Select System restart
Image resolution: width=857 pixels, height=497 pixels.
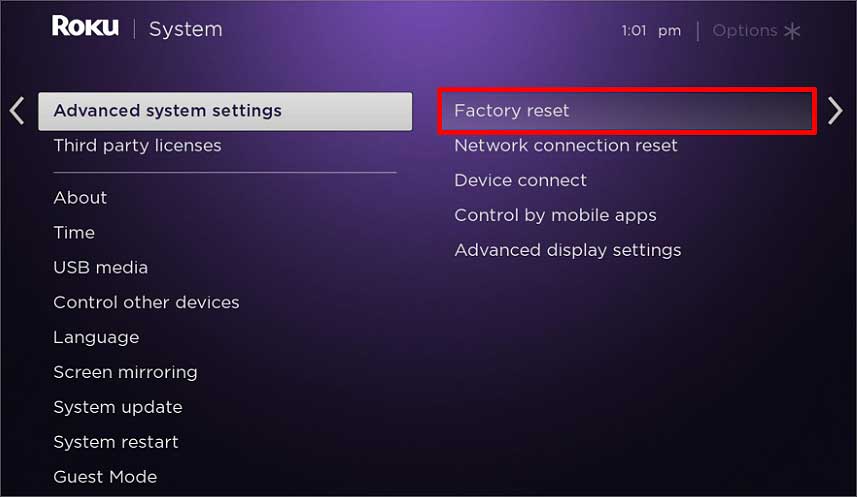(116, 442)
